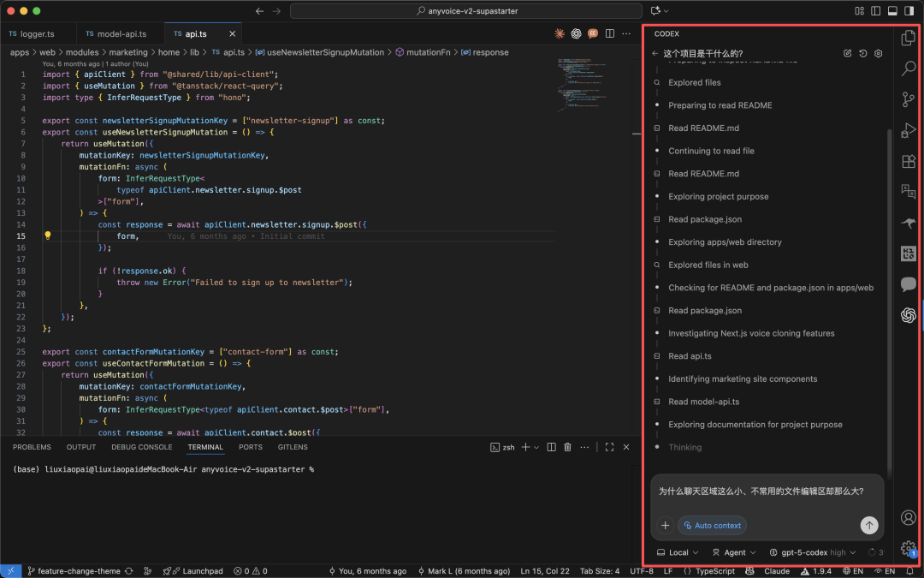
Task: Click Tab Size: 4 in status bar
Action: point(599,570)
